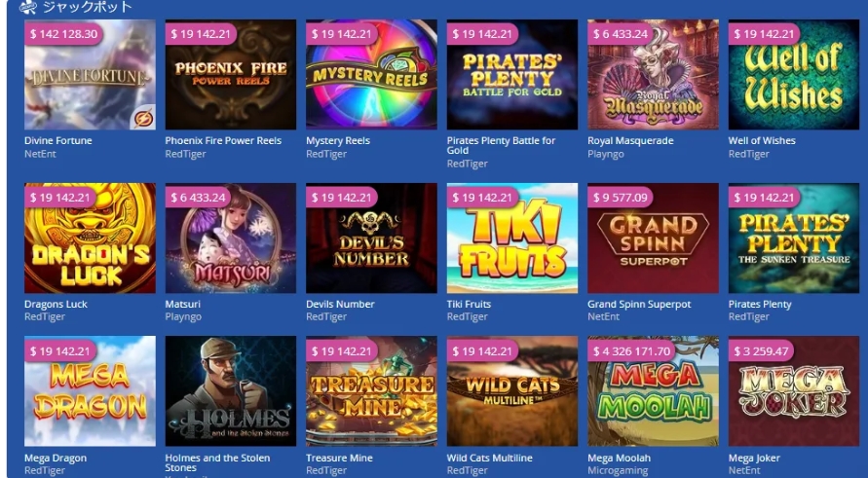Click the Mega Moolah jackpot amount badge

[631, 351]
